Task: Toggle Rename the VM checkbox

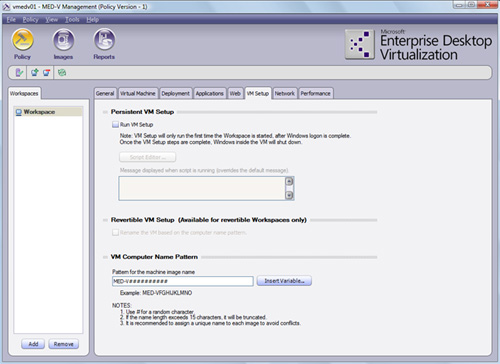Action: pyautogui.click(x=115, y=232)
